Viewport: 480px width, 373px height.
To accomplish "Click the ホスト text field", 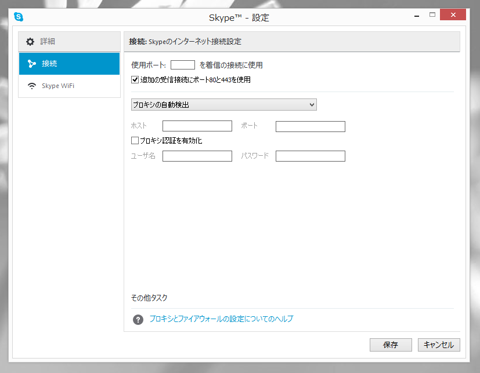I will [197, 126].
